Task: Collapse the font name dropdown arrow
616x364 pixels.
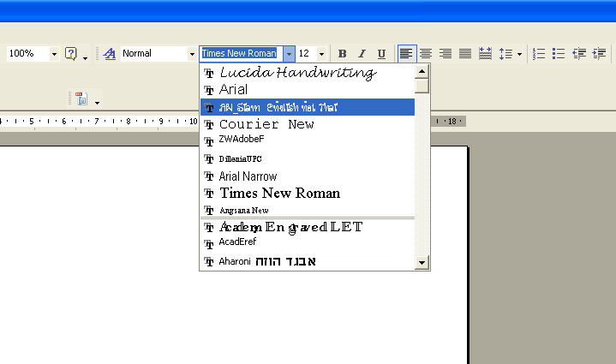Action: (289, 54)
